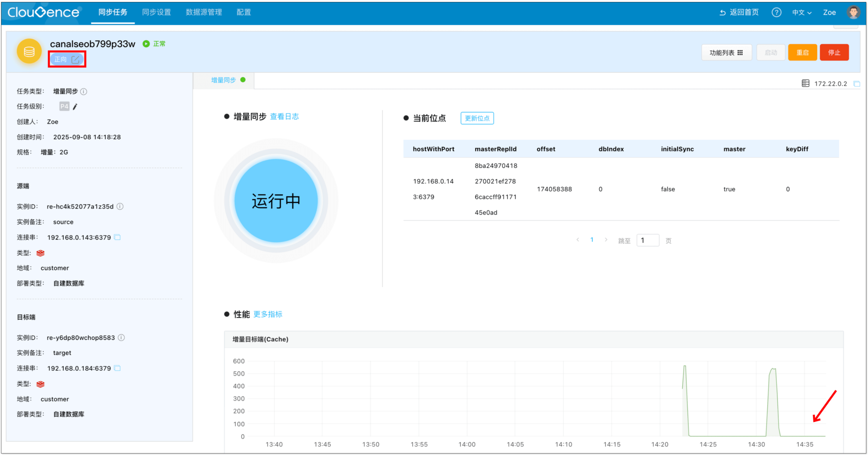Click the edit icon beside 正向 tag
Screen dimensions: 868x456
pos(75,60)
